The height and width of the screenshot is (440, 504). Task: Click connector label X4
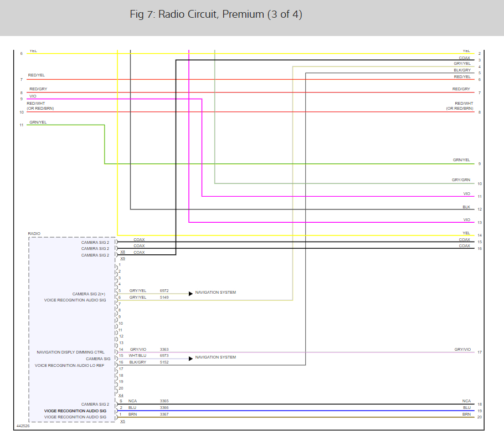point(121,396)
